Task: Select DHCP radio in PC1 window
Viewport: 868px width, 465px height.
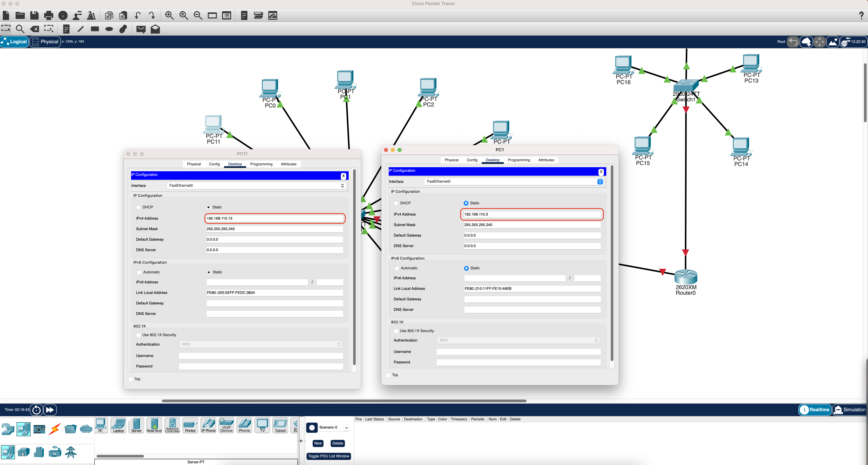Action: coord(396,203)
